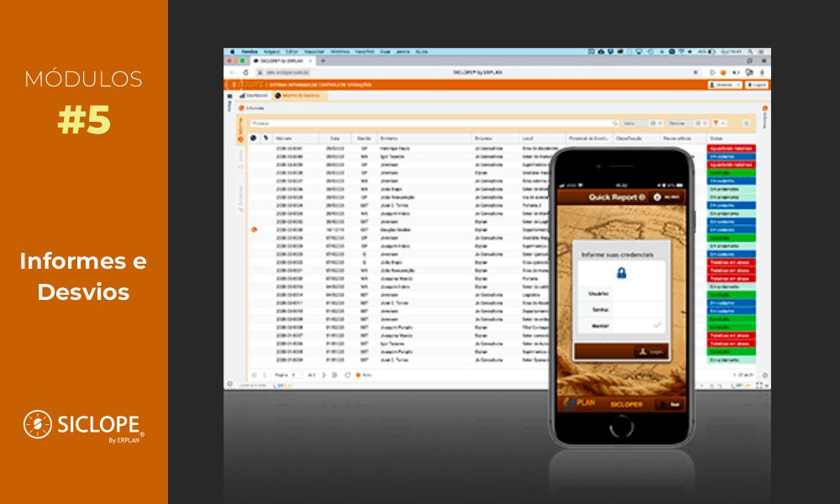Click the blue padlock icon on the phone

pyautogui.click(x=622, y=273)
